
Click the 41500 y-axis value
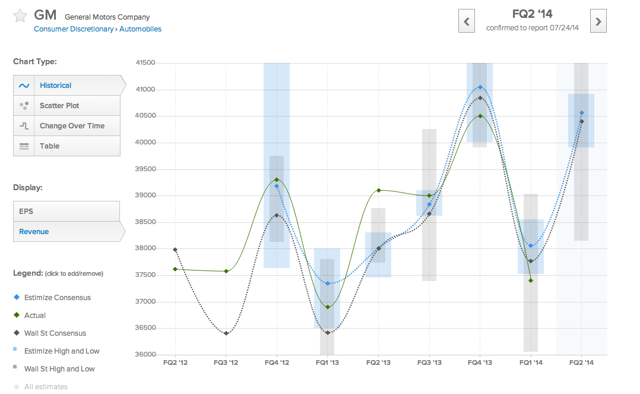(145, 63)
